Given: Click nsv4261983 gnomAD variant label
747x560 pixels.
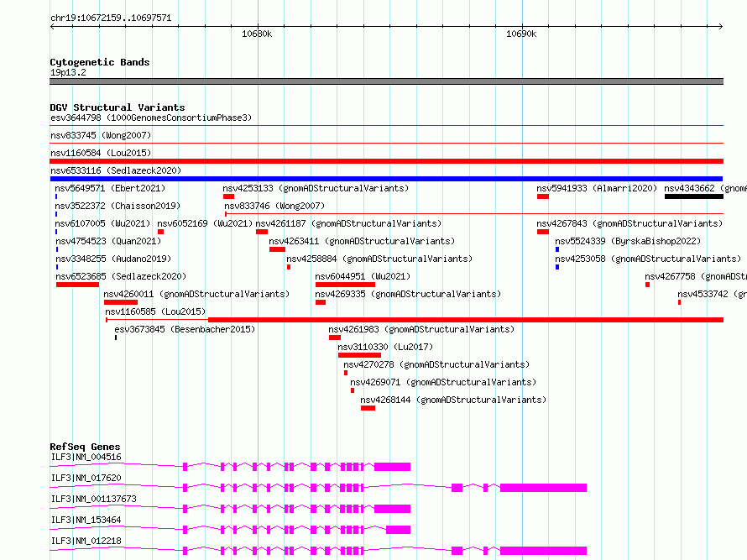Looking at the screenshot, I should 421,329.
